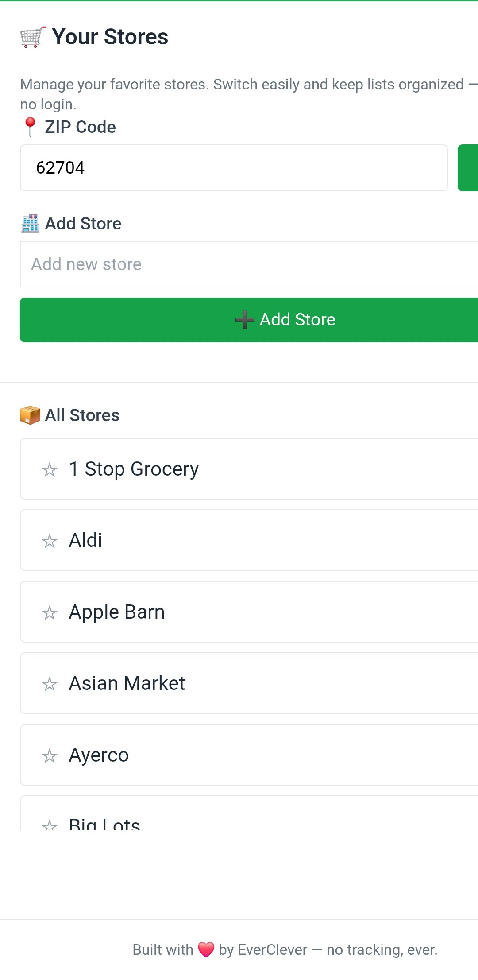Click the building icon beside Add Store heading

(30, 223)
